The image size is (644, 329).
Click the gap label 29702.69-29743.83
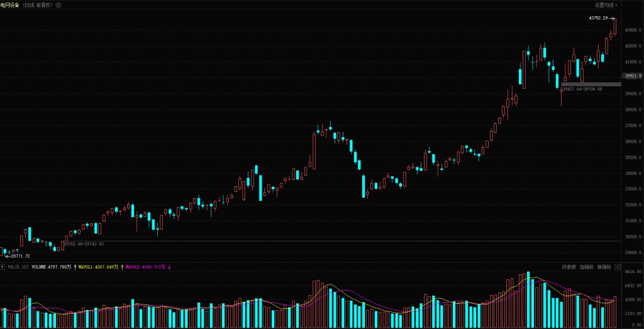84,243
